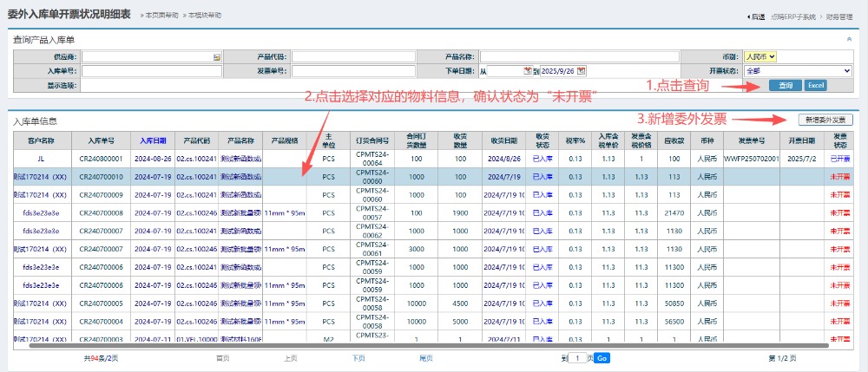
Task: Go to 下页 next page
Action: click(x=358, y=358)
